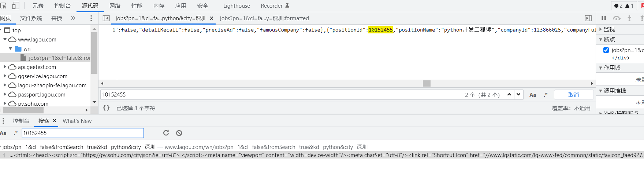Select the 源代码 (Sources) tab
This screenshot has height=193, width=644.
pos(90,6)
